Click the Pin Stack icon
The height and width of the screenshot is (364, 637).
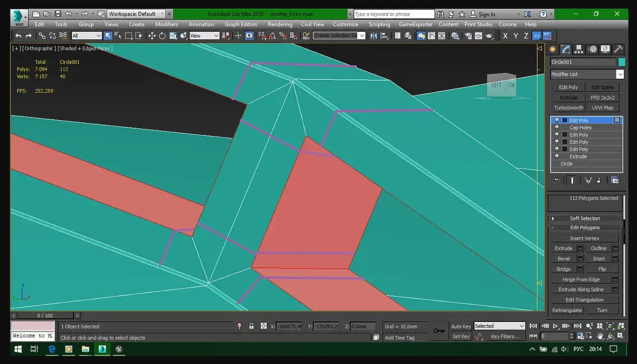coord(557,180)
